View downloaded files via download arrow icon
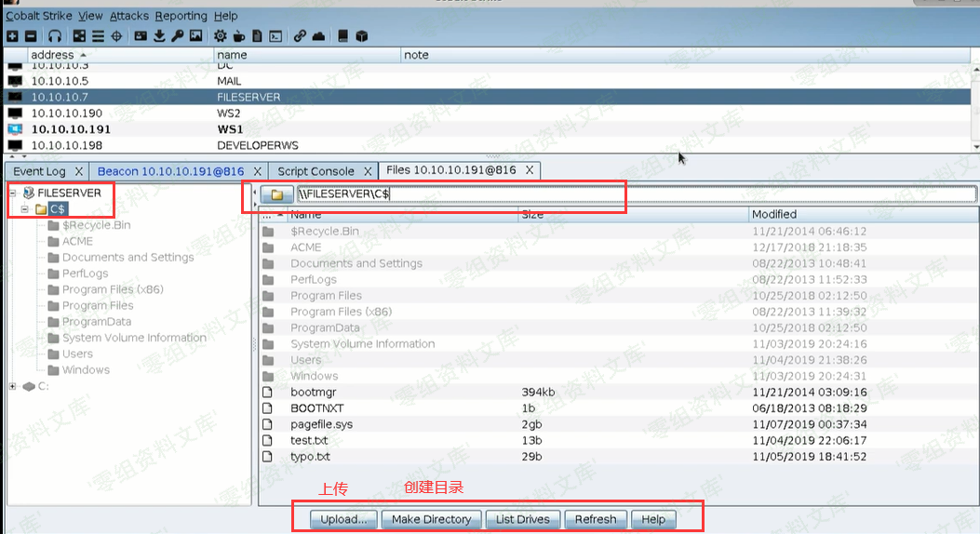Image resolution: width=980 pixels, height=534 pixels. [159, 36]
